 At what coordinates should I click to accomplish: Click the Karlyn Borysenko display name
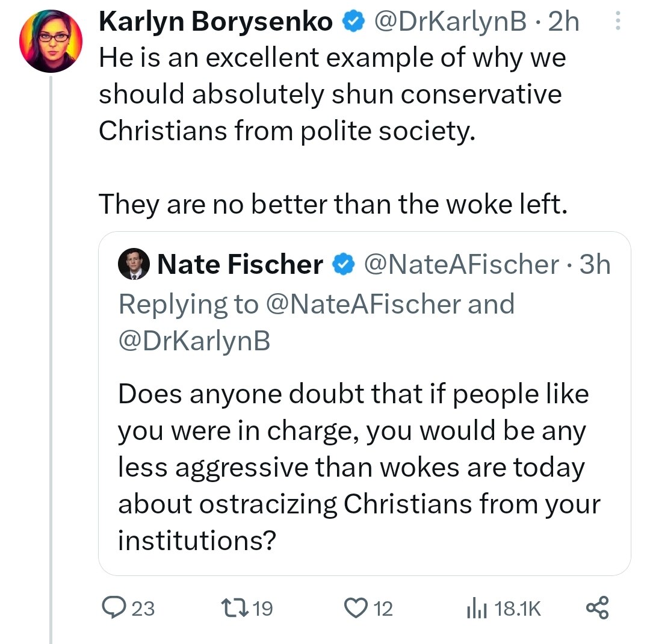click(215, 20)
